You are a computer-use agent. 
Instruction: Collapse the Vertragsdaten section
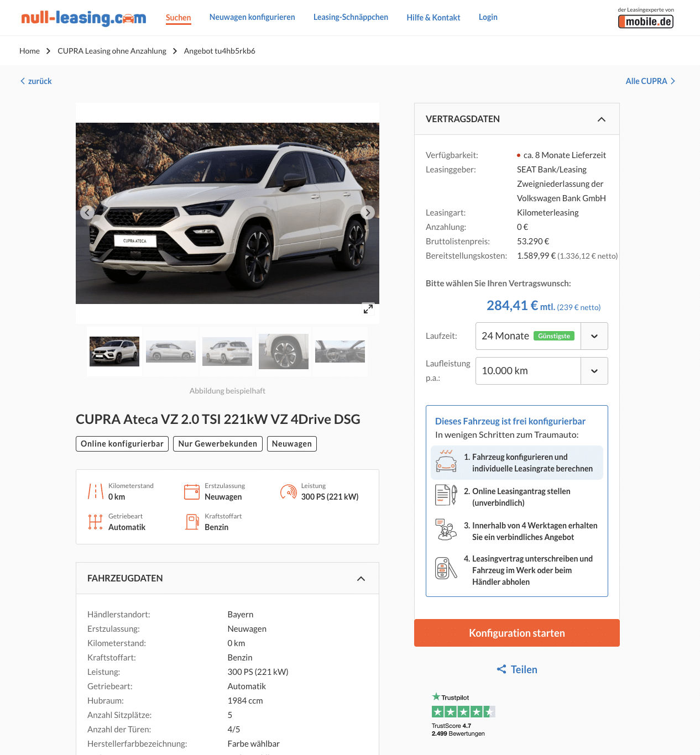602,119
